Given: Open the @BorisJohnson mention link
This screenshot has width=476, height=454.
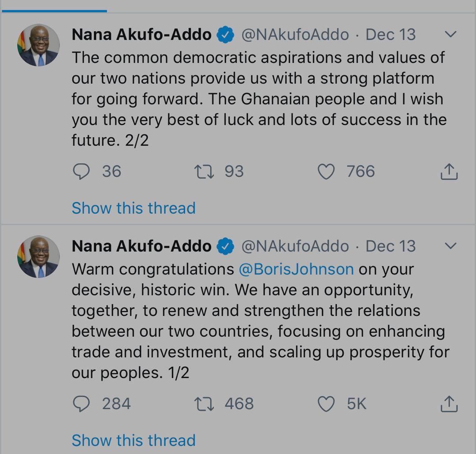Looking at the screenshot, I should click(296, 269).
